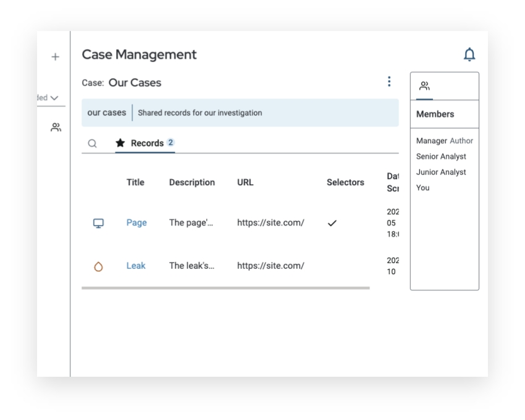Toggle the Selectors checkmark for Page
The image size is (525, 420).
pos(332,223)
